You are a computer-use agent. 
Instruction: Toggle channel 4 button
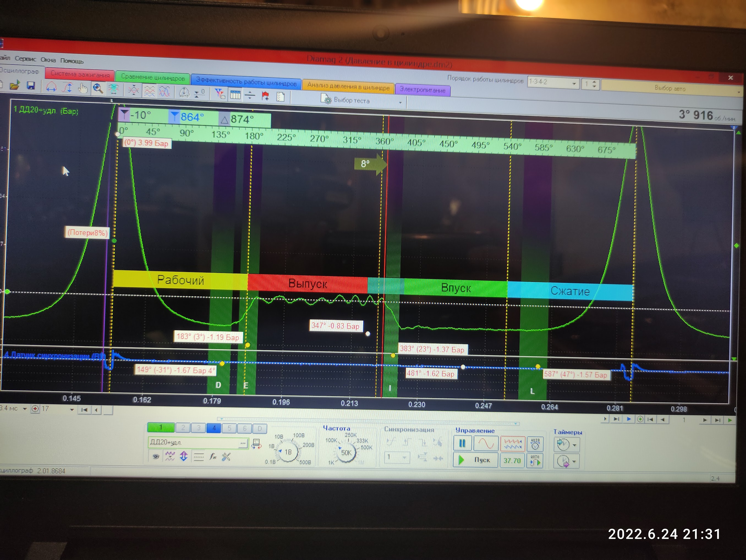coord(214,428)
